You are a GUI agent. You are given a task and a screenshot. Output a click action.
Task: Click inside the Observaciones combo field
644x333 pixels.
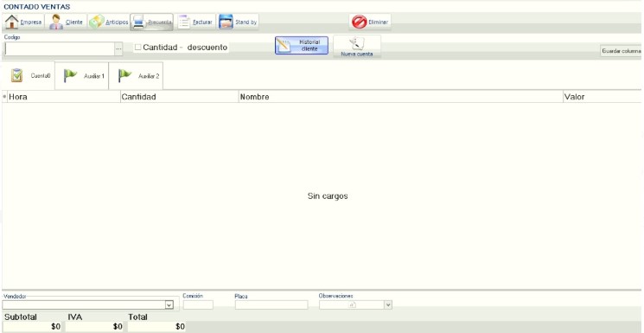click(352, 305)
